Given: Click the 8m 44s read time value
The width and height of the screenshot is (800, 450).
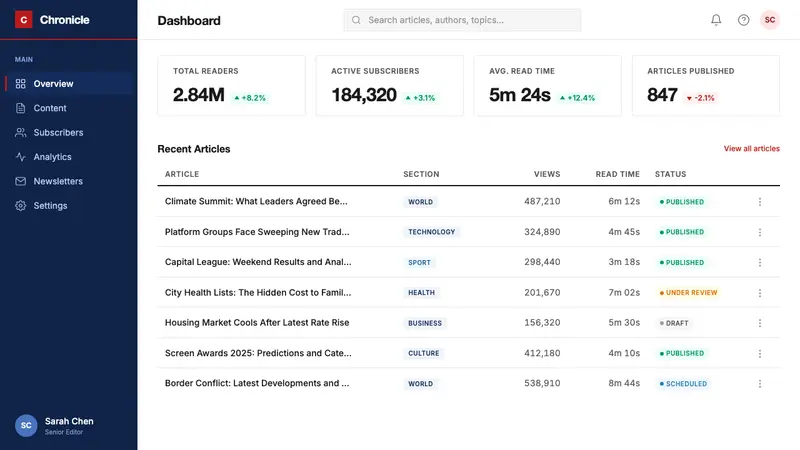Looking at the screenshot, I should click(624, 383).
